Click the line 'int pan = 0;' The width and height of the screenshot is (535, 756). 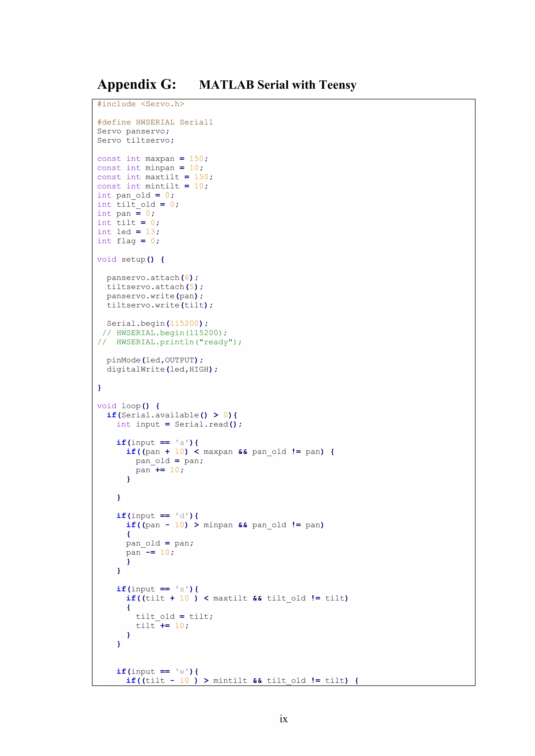pyautogui.click(x=126, y=214)
